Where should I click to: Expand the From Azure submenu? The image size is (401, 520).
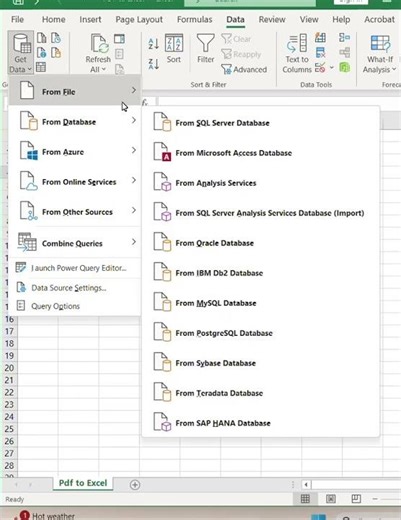pyautogui.click(x=75, y=151)
